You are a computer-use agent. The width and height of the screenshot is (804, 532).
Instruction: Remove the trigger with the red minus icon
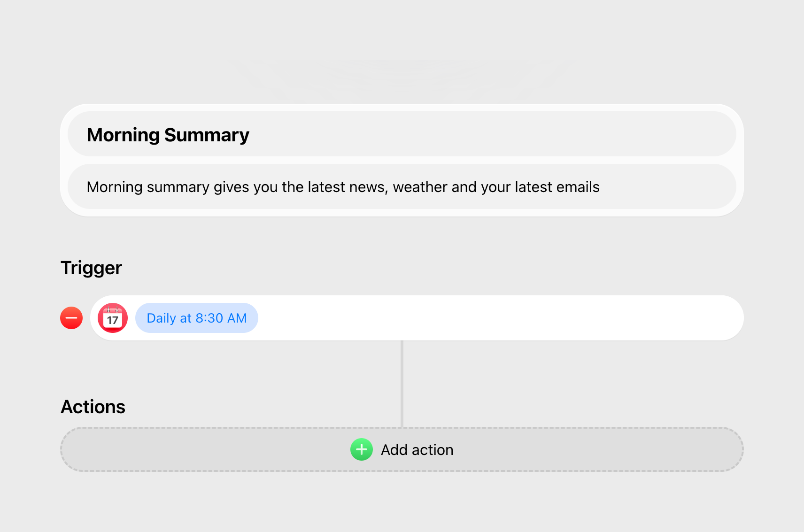(x=71, y=318)
